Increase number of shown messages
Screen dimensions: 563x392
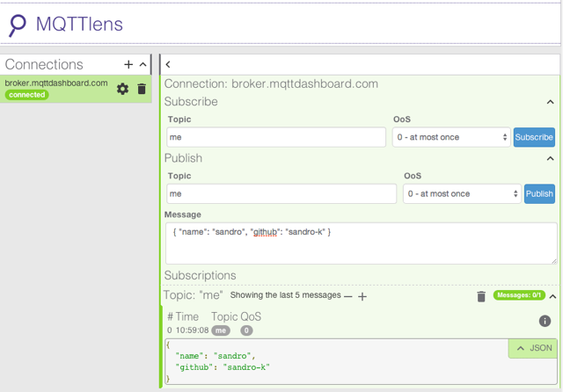pyautogui.click(x=362, y=296)
